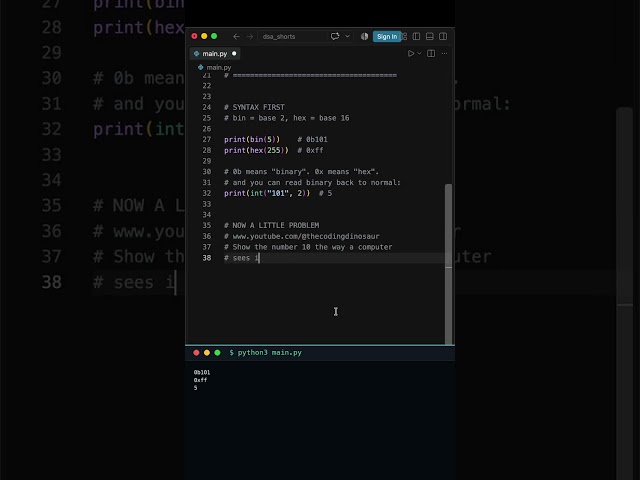This screenshot has height=480, width=640.
Task: Minimize terminal window yellow button
Action: tap(207, 353)
